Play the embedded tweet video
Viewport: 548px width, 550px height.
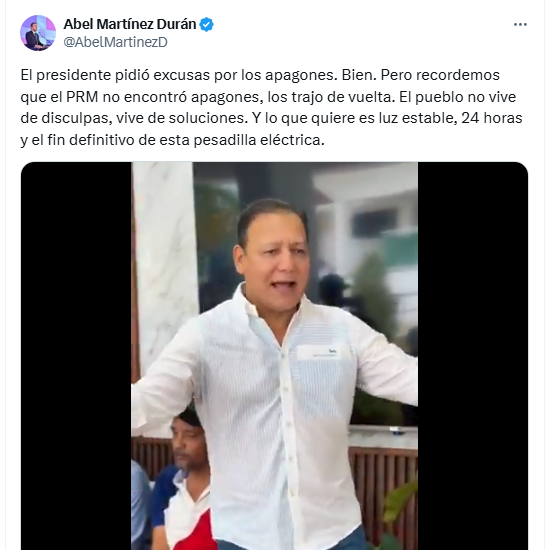tap(274, 356)
